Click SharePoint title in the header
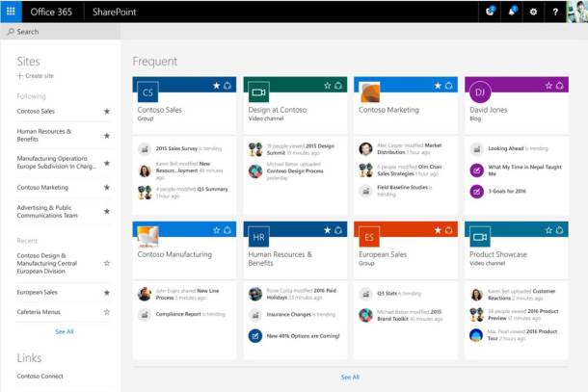Screen dimensions: 588x392 point(115,12)
